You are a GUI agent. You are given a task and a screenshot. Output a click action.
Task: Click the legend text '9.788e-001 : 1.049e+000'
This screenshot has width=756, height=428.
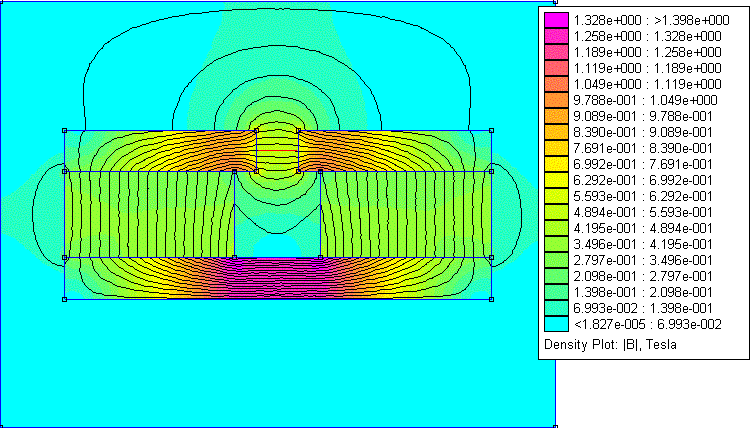pyautogui.click(x=646, y=100)
